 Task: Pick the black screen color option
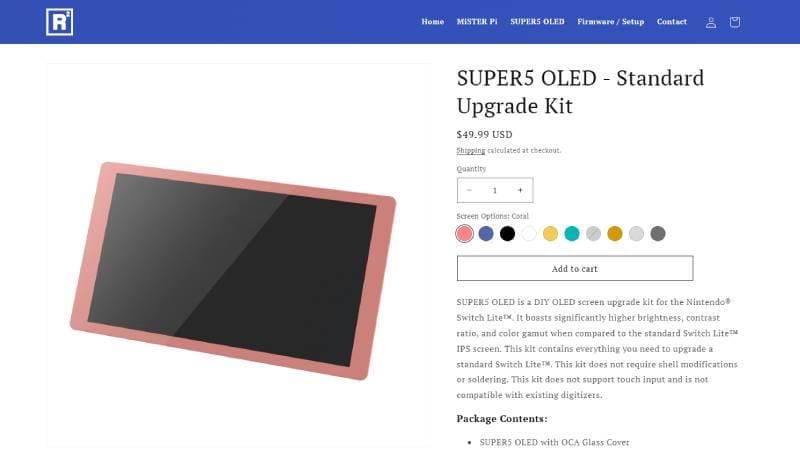coord(507,234)
